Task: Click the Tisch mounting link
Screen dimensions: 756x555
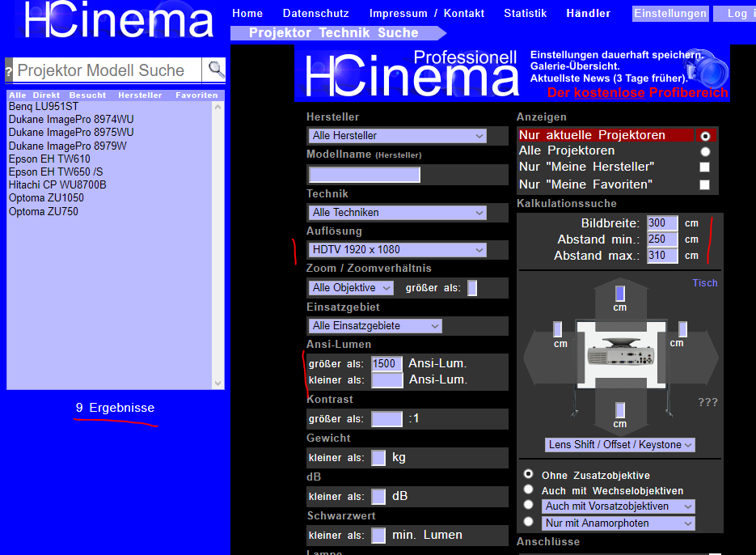Action: pyautogui.click(x=705, y=283)
